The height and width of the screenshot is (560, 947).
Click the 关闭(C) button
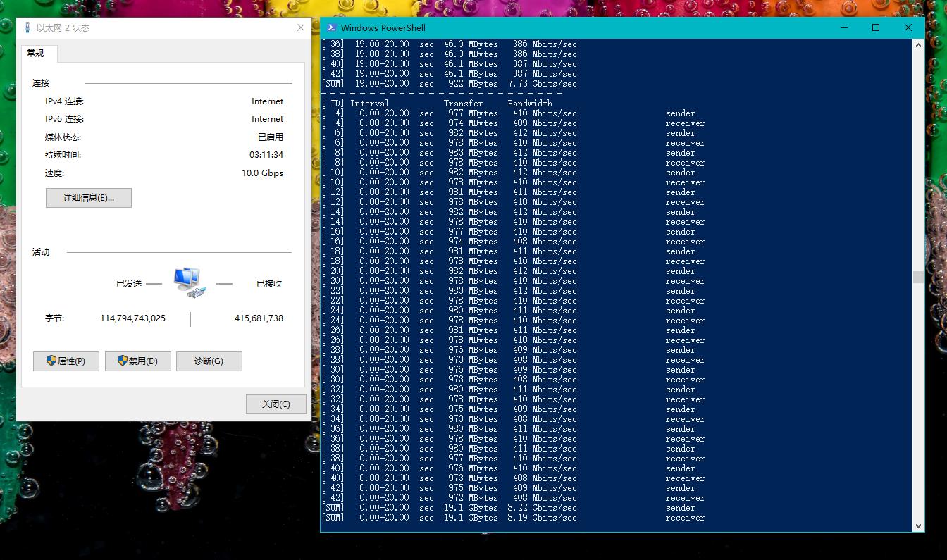pyautogui.click(x=276, y=404)
